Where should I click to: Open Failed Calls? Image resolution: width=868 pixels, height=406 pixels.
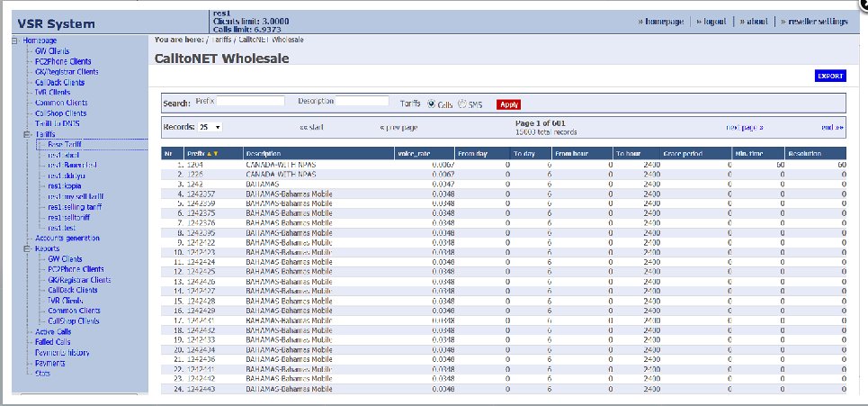[52, 342]
